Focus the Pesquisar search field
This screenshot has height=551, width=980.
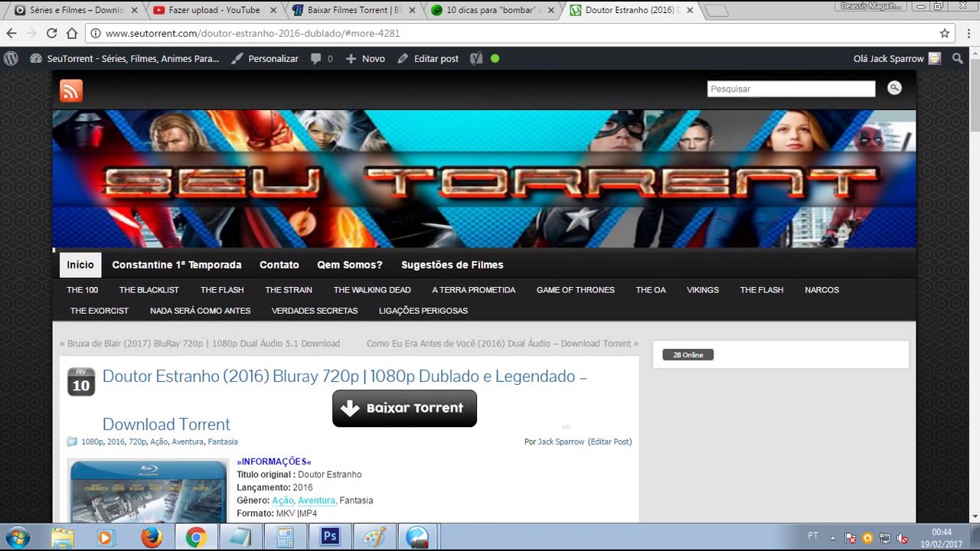pyautogui.click(x=791, y=89)
